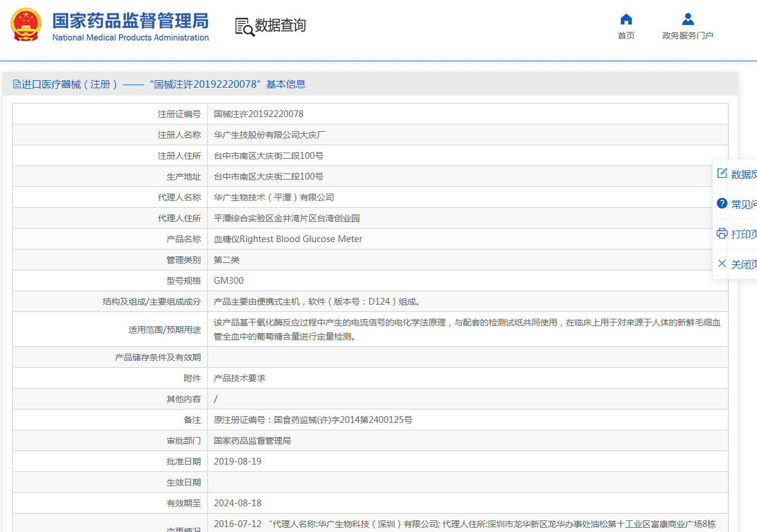Go to 首页 home icon
The width and height of the screenshot is (757, 532).
tap(626, 19)
